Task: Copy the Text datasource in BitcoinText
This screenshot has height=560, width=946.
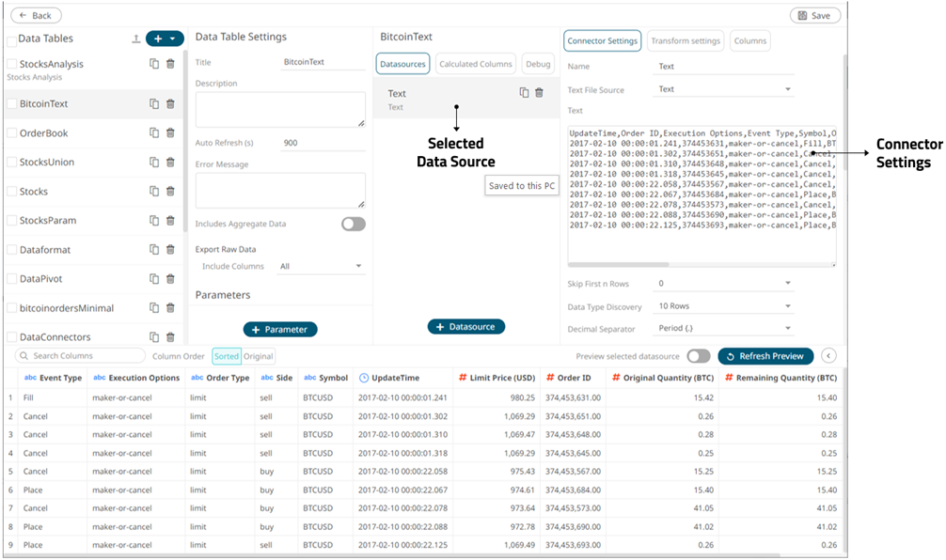Action: click(524, 93)
